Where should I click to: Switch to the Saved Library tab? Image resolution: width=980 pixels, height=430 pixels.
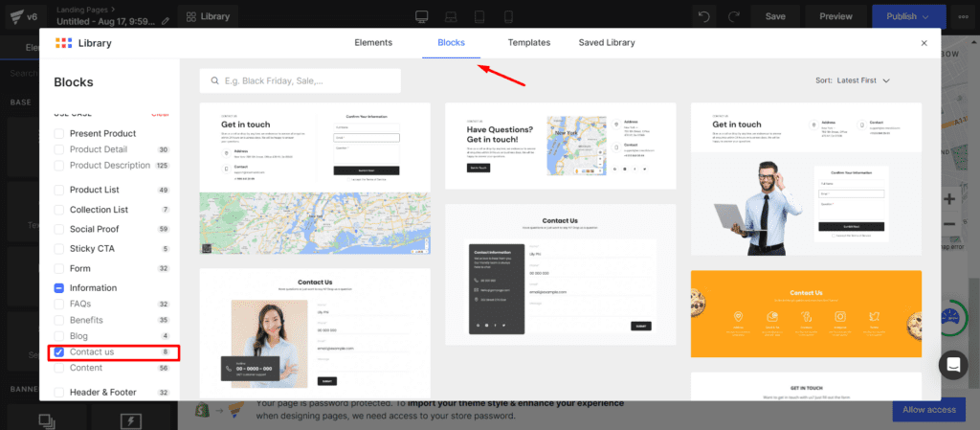(606, 43)
